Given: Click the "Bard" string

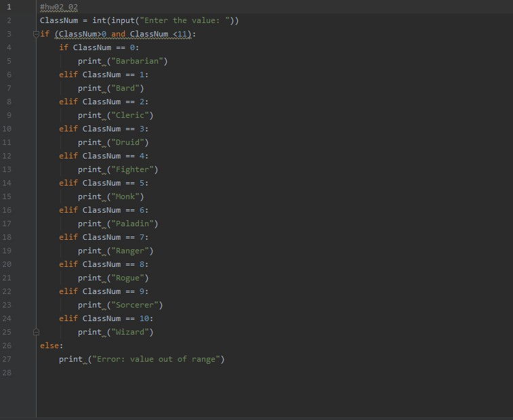Looking at the screenshot, I should (x=125, y=88).
